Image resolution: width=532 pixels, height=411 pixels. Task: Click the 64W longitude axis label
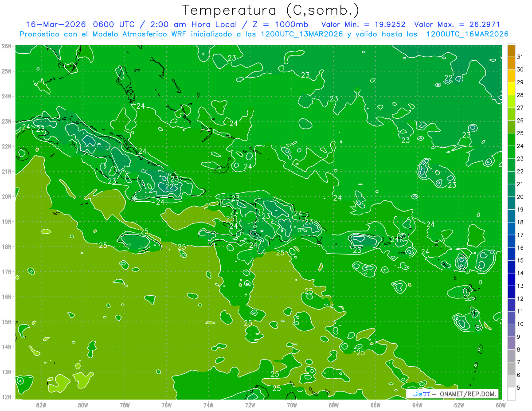tap(417, 404)
